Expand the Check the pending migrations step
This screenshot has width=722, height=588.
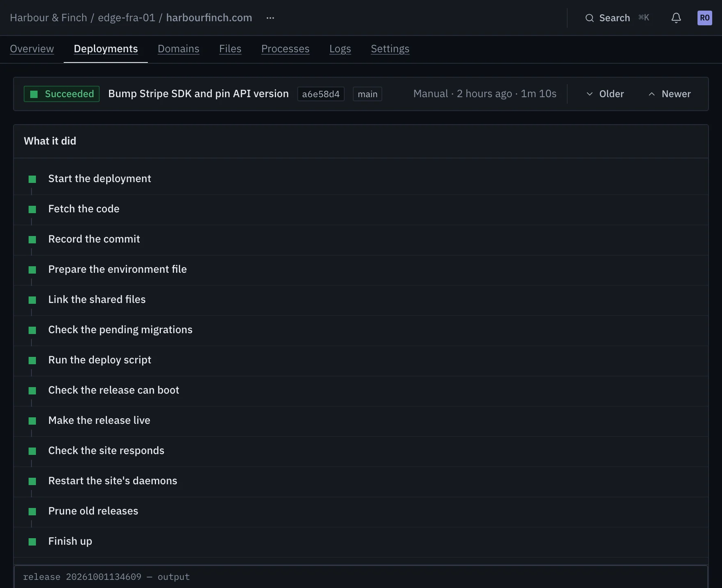click(361, 330)
